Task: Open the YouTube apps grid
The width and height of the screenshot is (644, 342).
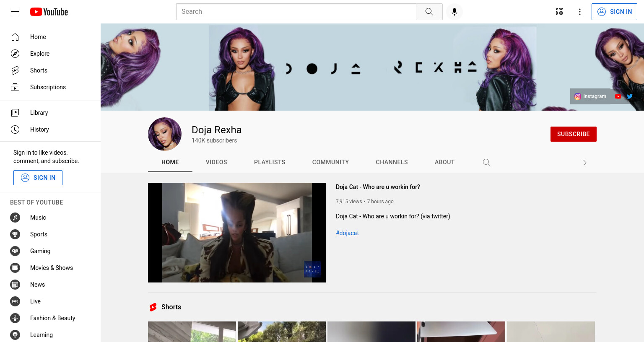Action: click(560, 12)
